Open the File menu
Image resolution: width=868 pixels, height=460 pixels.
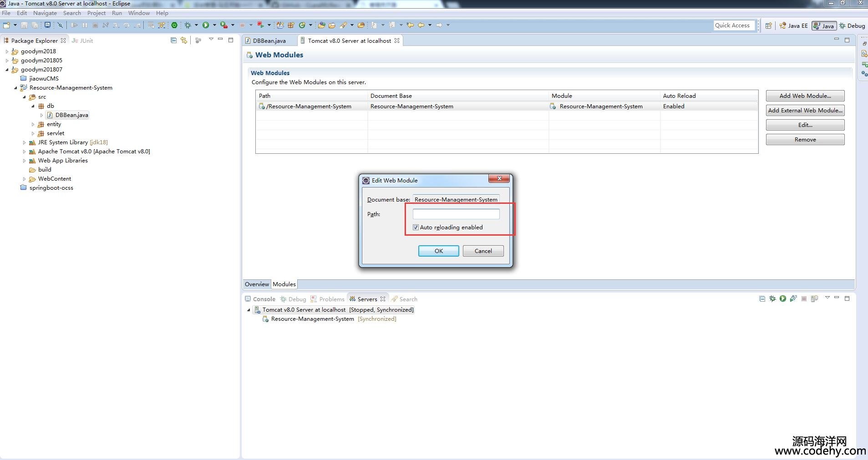click(x=6, y=13)
